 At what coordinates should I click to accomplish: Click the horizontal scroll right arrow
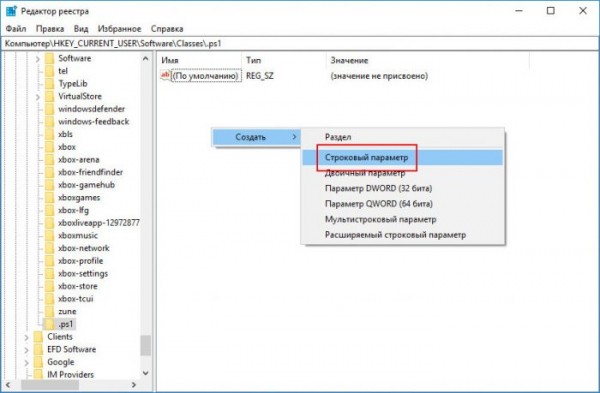pos(134,385)
